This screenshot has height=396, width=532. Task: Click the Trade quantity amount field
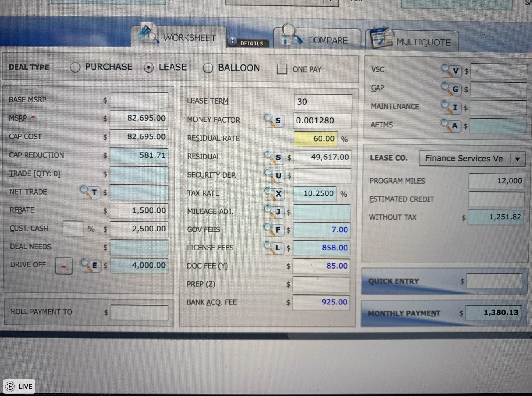139,174
